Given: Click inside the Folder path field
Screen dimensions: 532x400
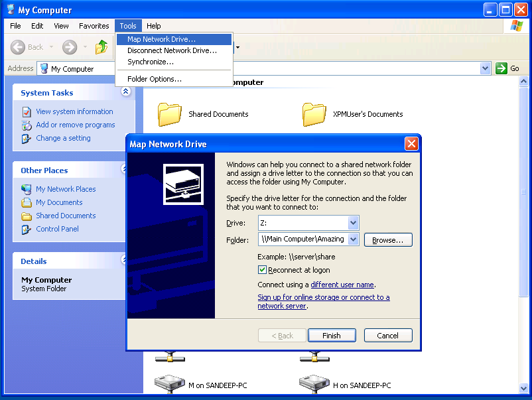Looking at the screenshot, I should click(x=303, y=239).
